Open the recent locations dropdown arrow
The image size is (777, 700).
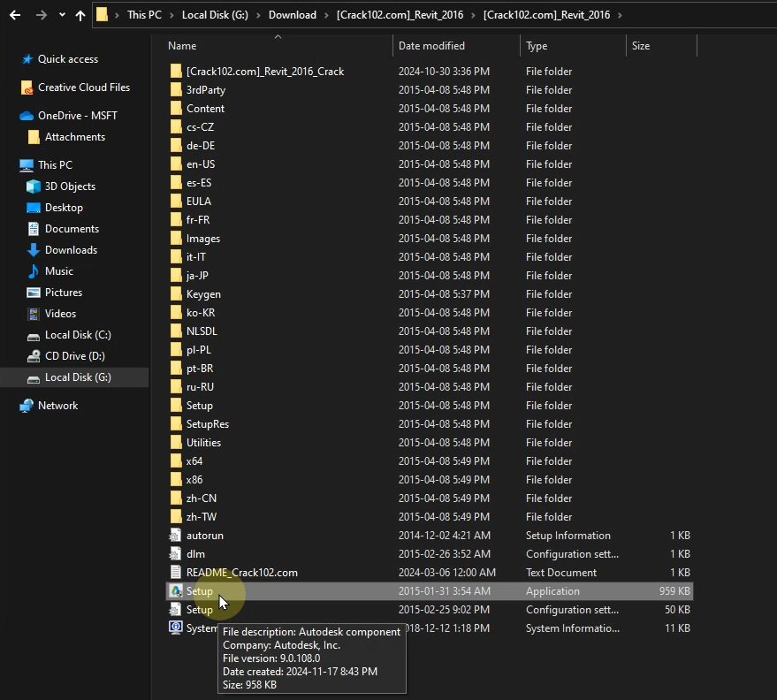(62, 15)
